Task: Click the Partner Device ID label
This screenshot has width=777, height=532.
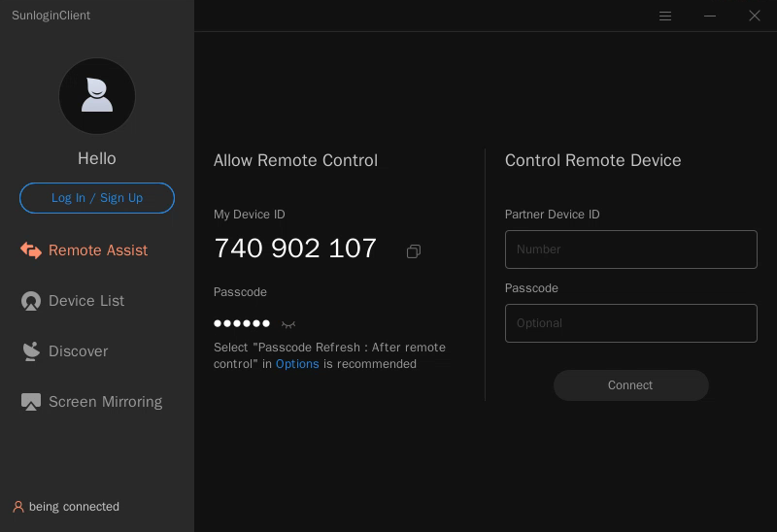Action: click(x=553, y=215)
